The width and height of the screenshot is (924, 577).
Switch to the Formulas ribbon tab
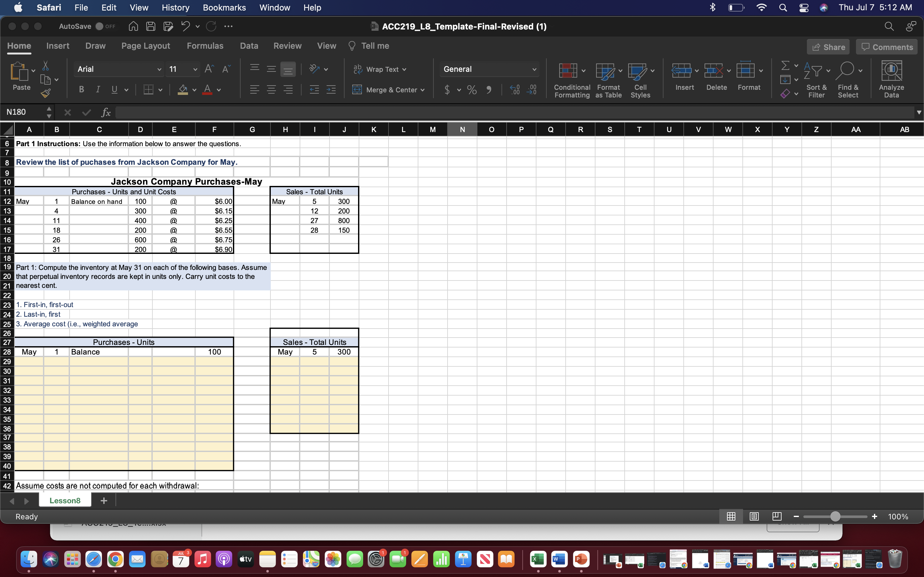coord(205,46)
